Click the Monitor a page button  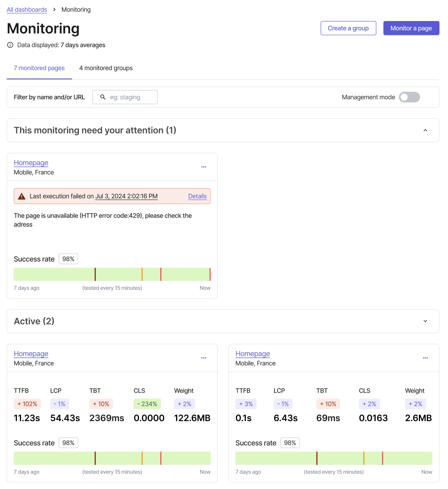click(411, 28)
